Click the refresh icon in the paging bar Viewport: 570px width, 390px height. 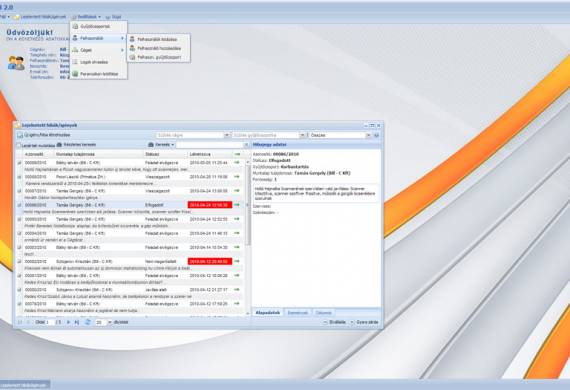[x=88, y=322]
